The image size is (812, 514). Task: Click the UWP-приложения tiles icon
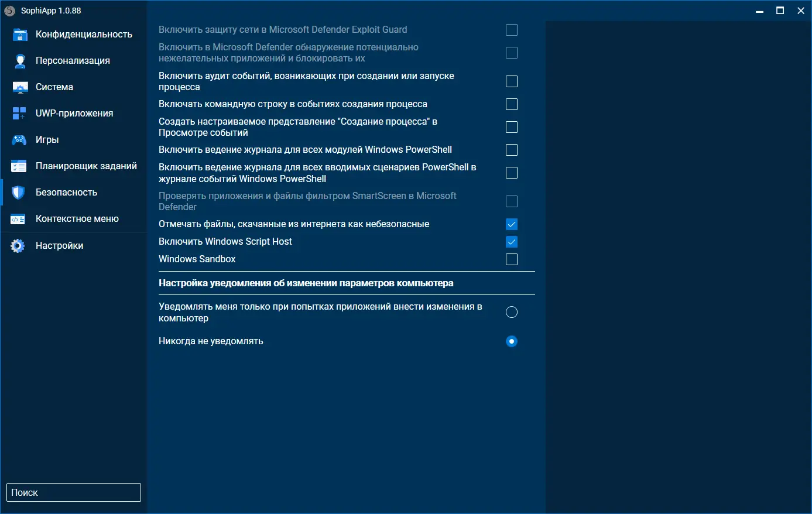click(x=19, y=114)
